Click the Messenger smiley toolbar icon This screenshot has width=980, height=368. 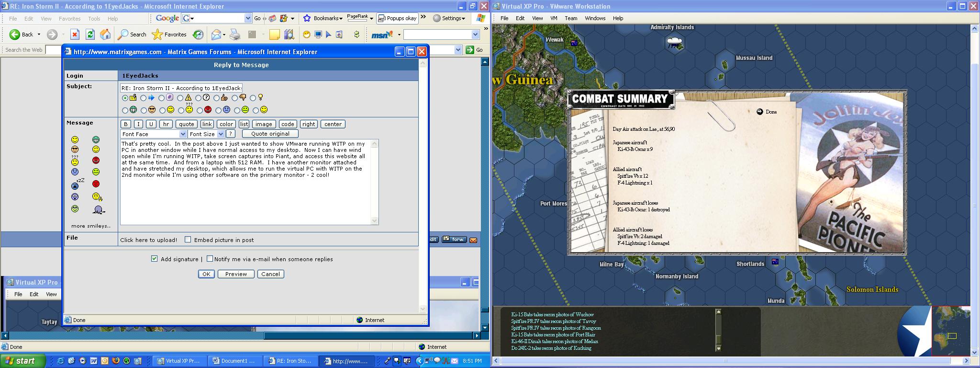pos(306,34)
